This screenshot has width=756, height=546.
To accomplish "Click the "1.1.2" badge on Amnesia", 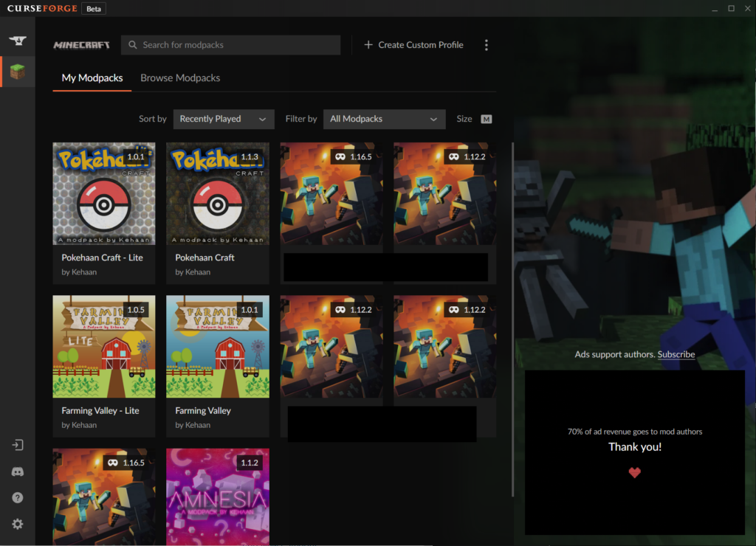I will click(x=250, y=463).
